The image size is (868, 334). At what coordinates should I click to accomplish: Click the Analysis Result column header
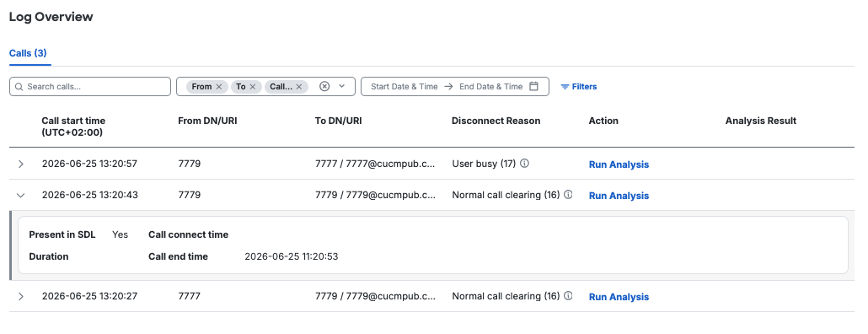pyautogui.click(x=761, y=121)
